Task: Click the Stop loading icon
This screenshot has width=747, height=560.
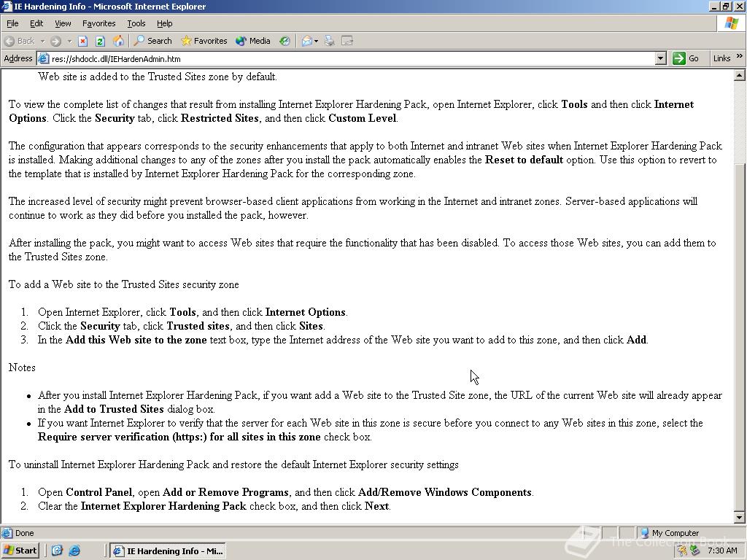Action: 83,41
